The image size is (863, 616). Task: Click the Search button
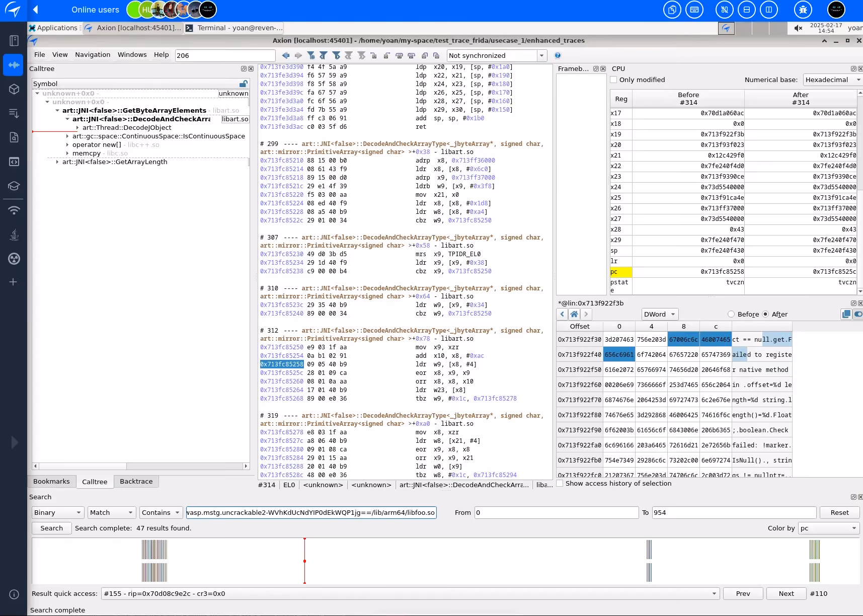(52, 528)
